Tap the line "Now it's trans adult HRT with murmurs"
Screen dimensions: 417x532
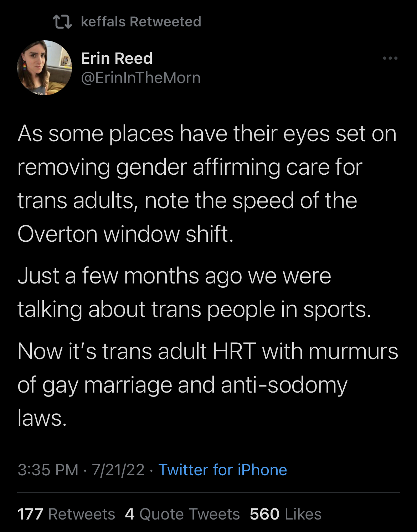click(208, 352)
